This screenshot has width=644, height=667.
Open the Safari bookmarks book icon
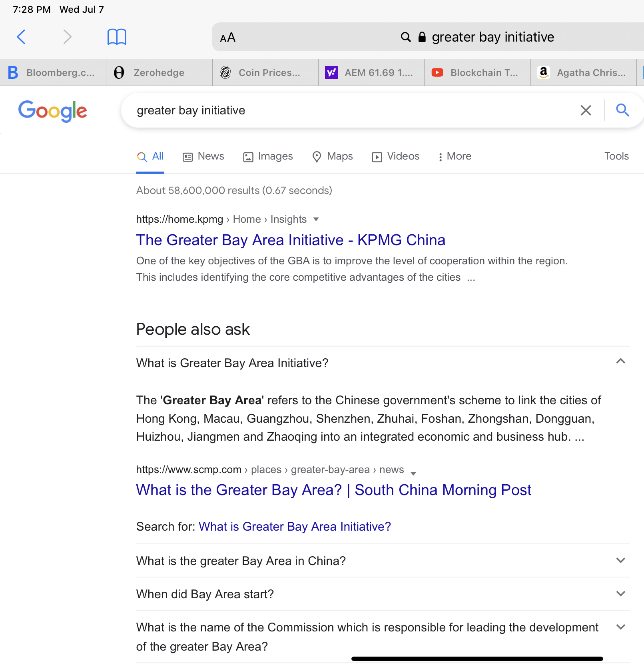pyautogui.click(x=117, y=37)
